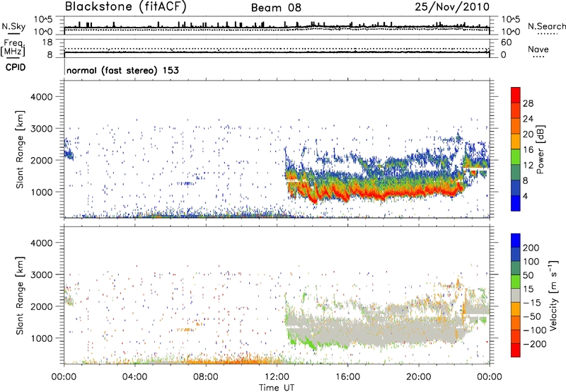
Task: Click 'Slant Range [km]' label of power panel
Action: pyautogui.click(x=20, y=149)
